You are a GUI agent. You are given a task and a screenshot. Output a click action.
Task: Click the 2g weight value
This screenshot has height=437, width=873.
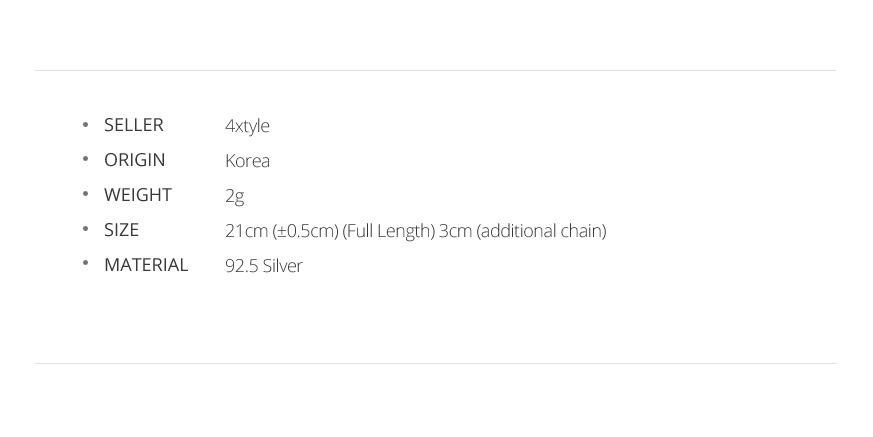234,197
